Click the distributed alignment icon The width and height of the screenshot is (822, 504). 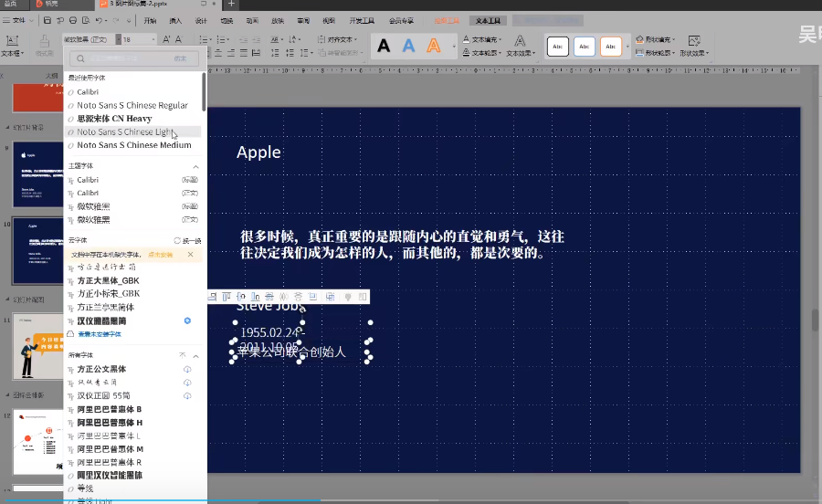[x=256, y=53]
